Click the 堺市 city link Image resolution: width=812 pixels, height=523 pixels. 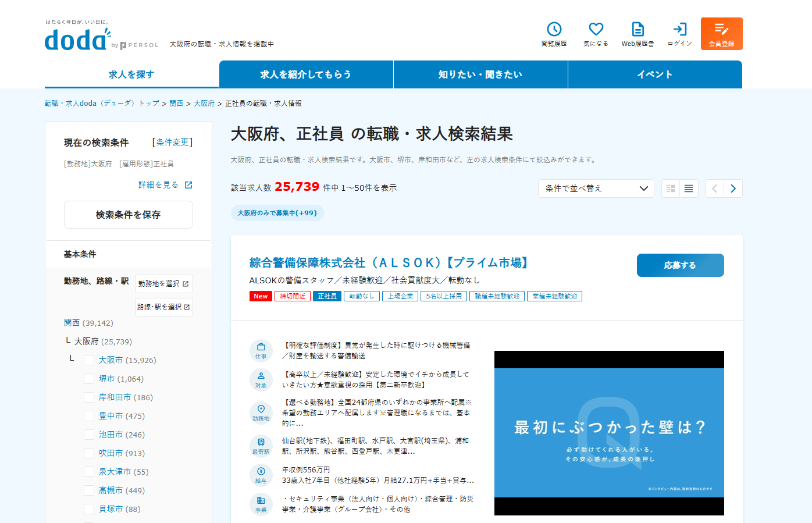[x=106, y=379]
